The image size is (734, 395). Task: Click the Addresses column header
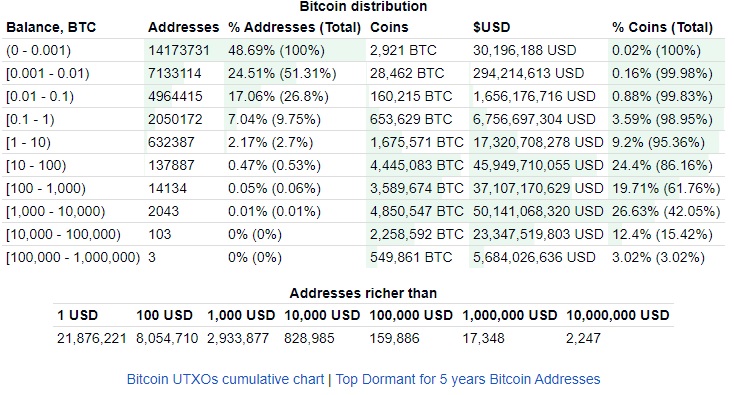[184, 27]
